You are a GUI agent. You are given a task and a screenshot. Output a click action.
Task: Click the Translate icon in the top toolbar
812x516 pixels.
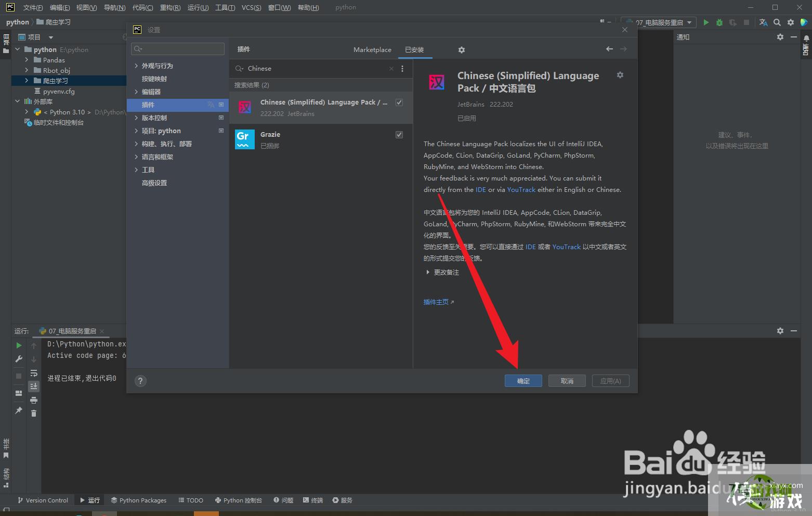pyautogui.click(x=763, y=22)
